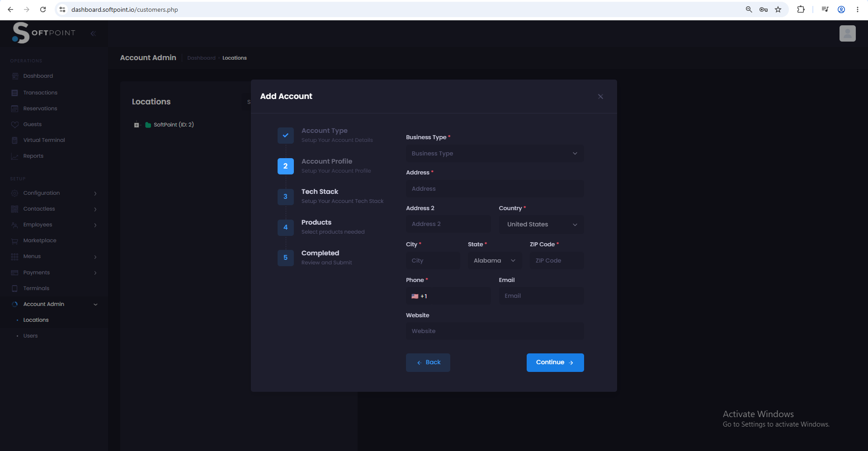Open Transactions in sidebar
The width and height of the screenshot is (868, 451).
click(x=40, y=93)
